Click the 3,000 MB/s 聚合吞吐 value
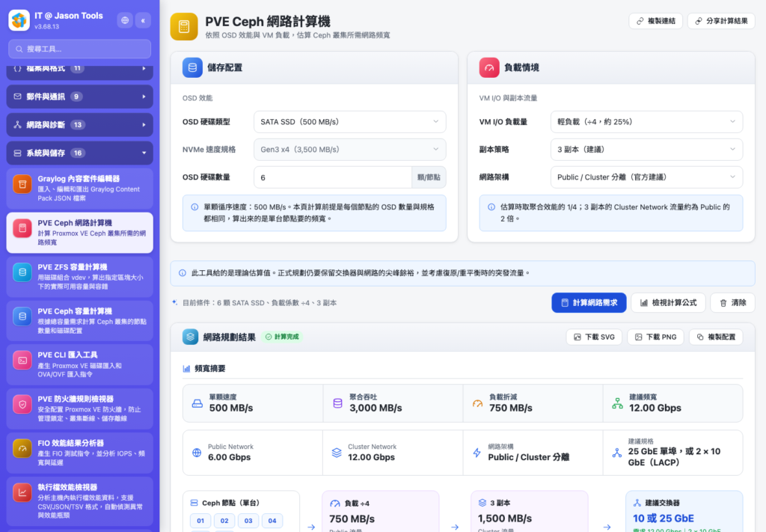 376,409
